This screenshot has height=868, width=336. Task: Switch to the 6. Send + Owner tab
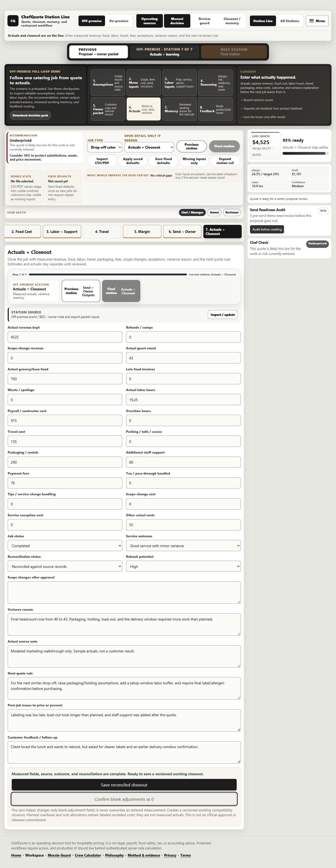[182, 232]
